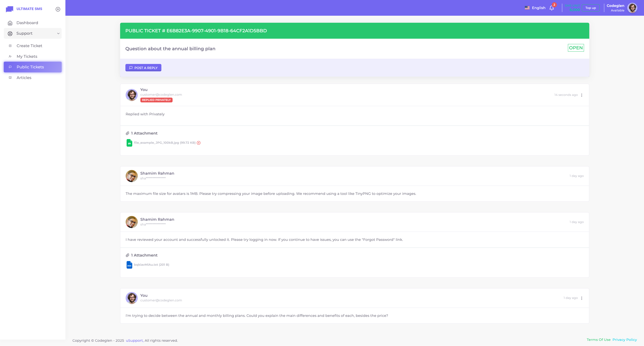Click the Top up button
644x346 pixels.
pos(591,8)
